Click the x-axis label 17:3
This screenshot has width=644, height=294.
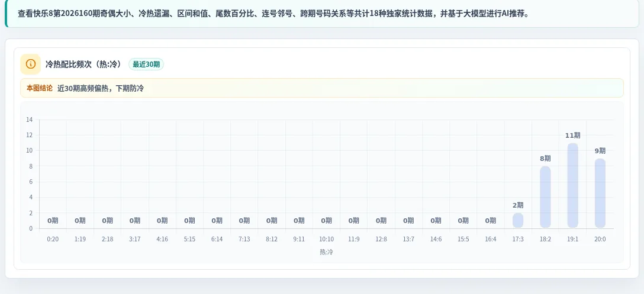pos(518,239)
